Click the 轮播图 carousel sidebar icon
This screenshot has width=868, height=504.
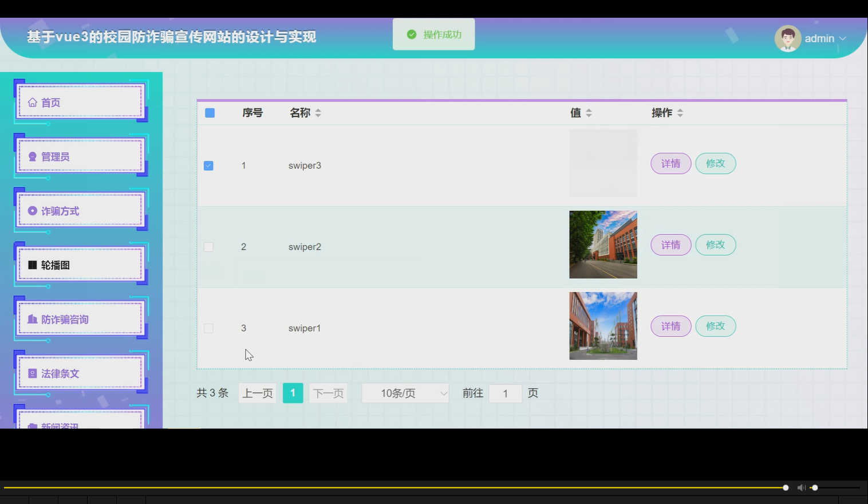(x=55, y=265)
